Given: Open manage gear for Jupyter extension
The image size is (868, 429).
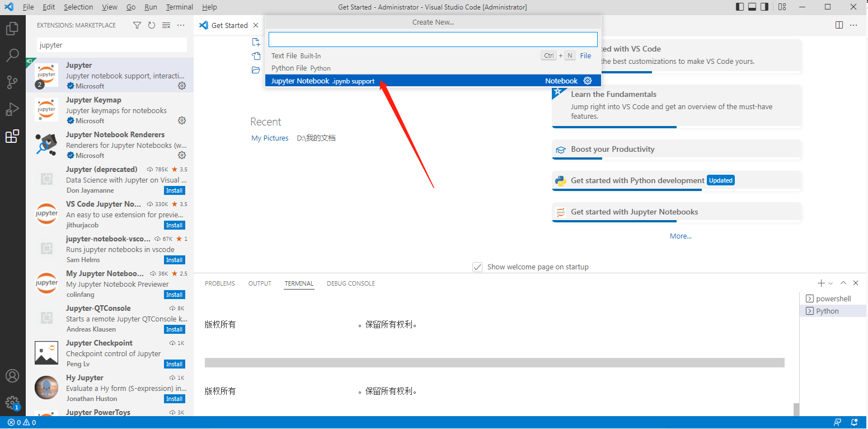Looking at the screenshot, I should 182,86.
